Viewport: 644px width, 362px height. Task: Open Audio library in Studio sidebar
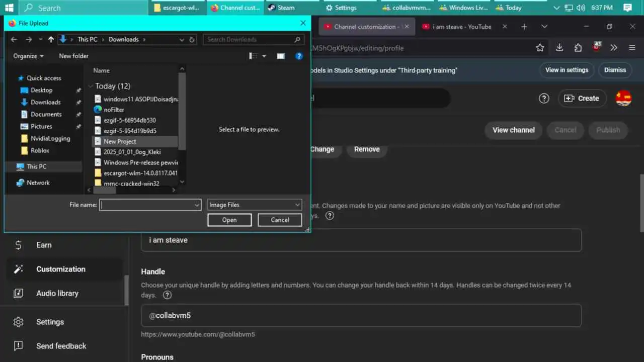pos(64,293)
